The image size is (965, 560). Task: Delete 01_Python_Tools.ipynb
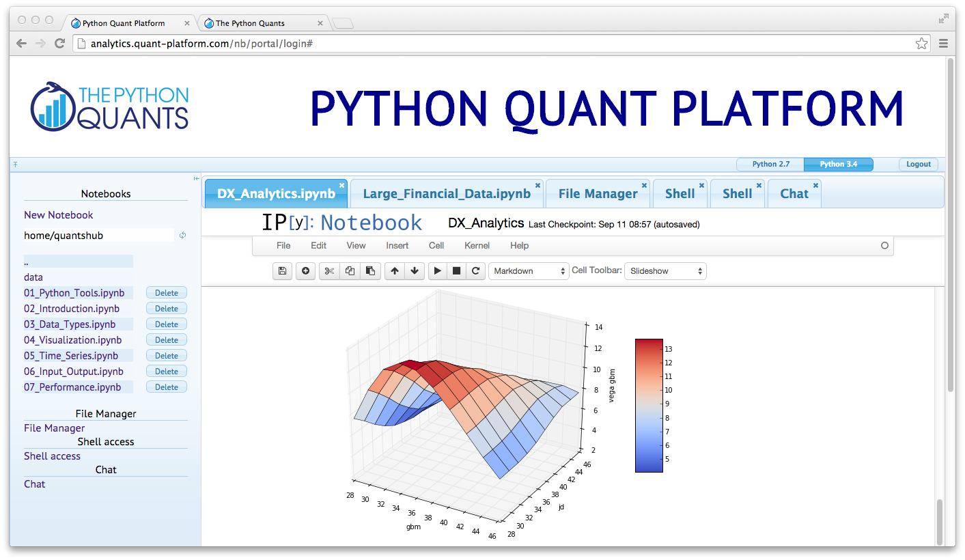click(x=167, y=293)
